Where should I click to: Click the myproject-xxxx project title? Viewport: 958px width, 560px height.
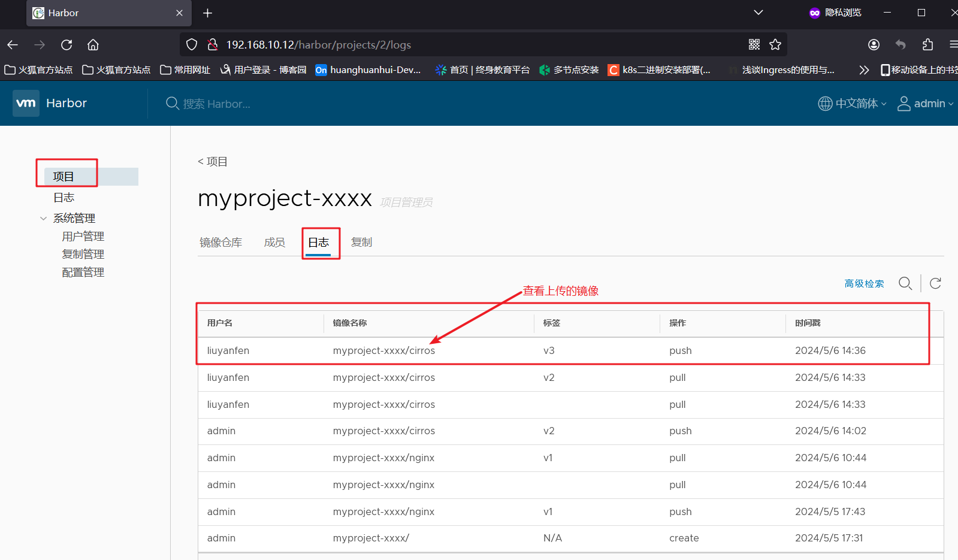[x=285, y=198]
